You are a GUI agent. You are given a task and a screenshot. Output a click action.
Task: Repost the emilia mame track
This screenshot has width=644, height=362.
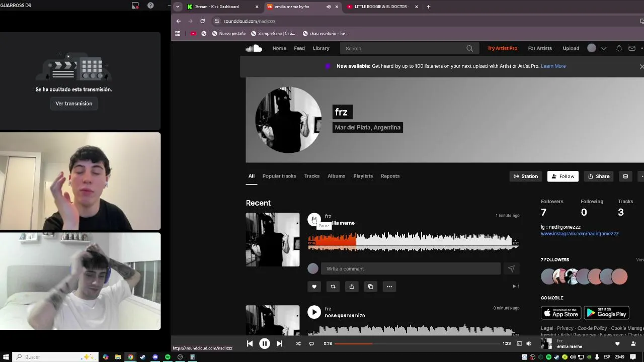click(333, 287)
